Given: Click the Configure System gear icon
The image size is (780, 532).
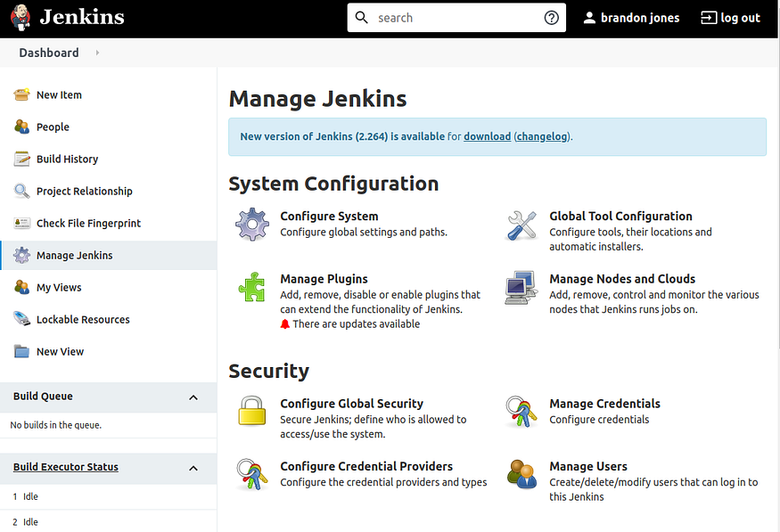Looking at the screenshot, I should 251,224.
